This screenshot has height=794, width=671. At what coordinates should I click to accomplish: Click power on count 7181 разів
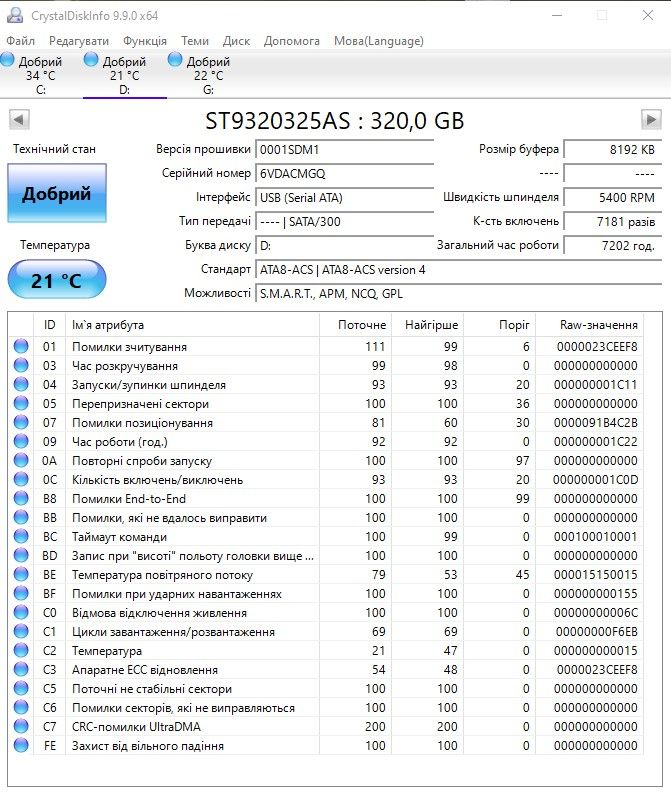tap(613, 222)
